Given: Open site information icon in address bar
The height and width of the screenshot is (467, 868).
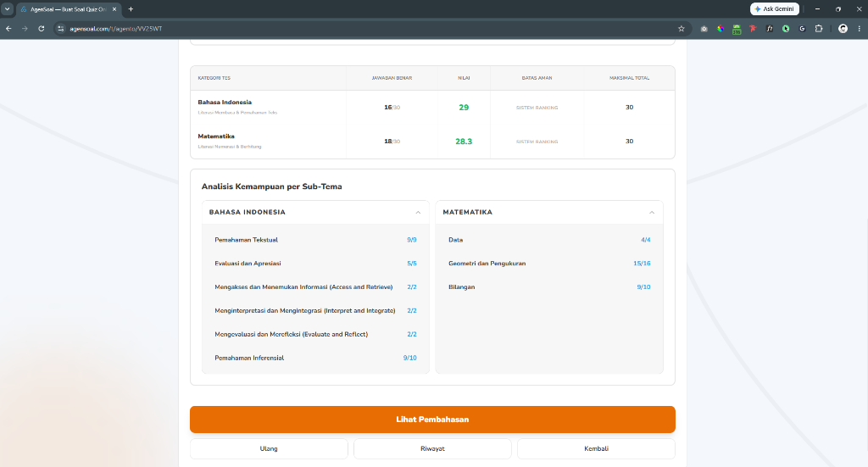Looking at the screenshot, I should 61,29.
